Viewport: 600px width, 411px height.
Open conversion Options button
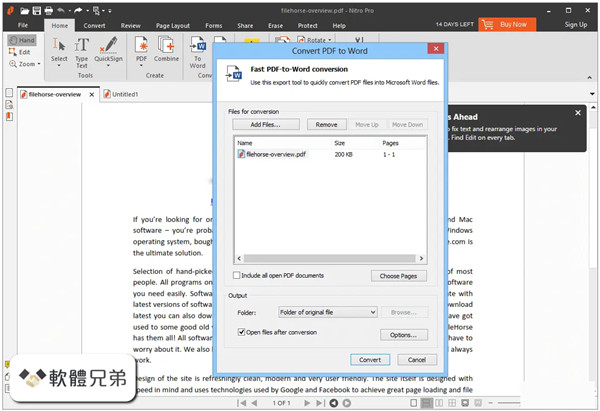404,335
